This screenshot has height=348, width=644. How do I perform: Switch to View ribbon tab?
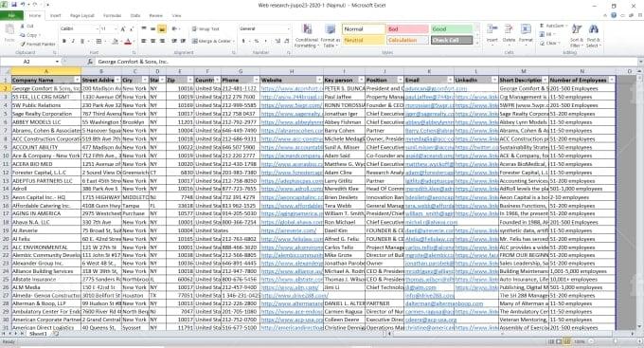176,15
